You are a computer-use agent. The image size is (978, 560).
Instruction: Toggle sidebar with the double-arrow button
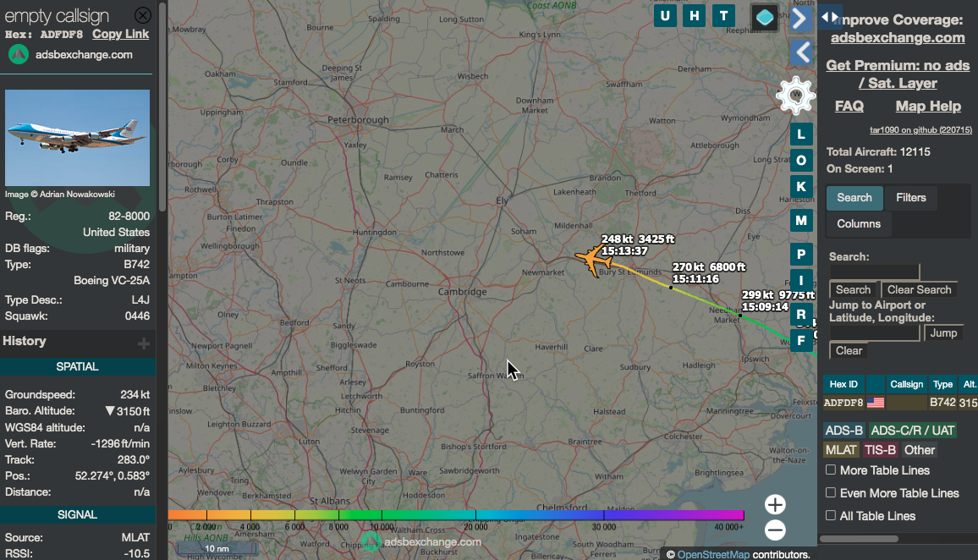830,18
